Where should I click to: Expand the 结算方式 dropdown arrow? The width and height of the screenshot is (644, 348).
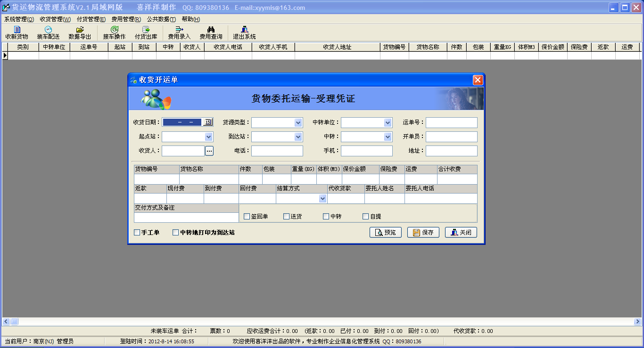coord(322,199)
